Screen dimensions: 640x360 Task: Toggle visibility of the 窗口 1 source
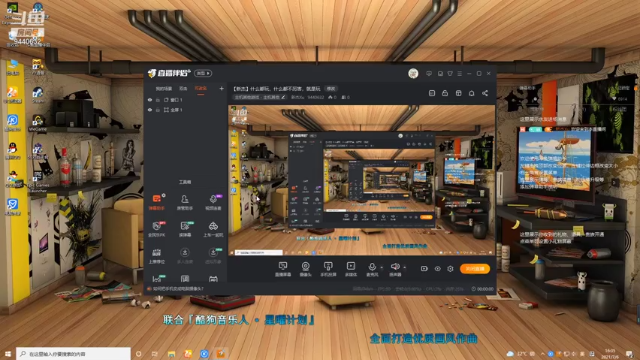[x=150, y=100]
